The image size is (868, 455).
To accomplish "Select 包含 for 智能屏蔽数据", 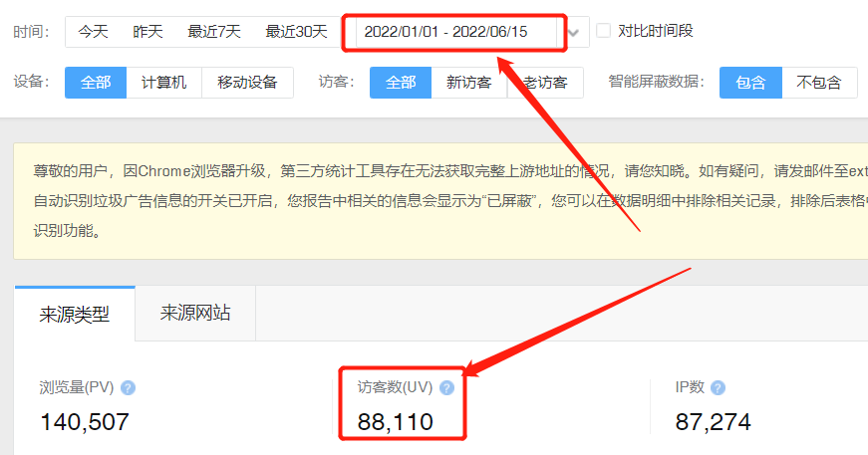I will [750, 83].
